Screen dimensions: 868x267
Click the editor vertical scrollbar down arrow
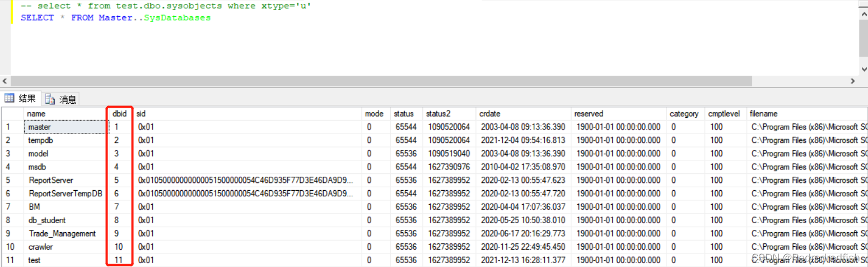(x=864, y=70)
